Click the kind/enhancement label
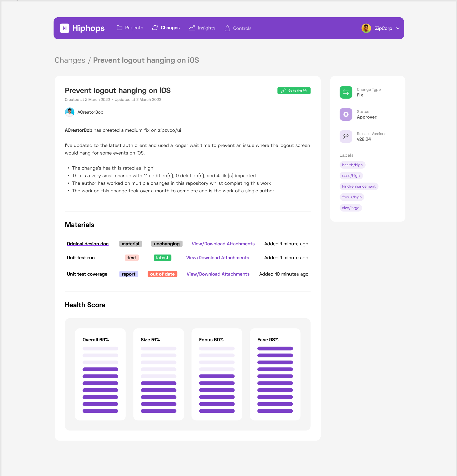Screen dimensions: 457x476 coord(359,186)
